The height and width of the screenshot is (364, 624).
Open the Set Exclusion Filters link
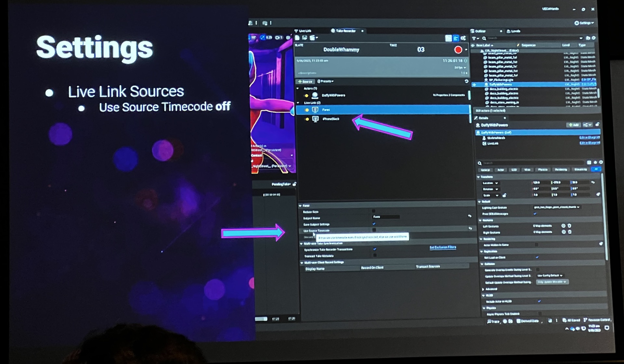click(x=443, y=247)
